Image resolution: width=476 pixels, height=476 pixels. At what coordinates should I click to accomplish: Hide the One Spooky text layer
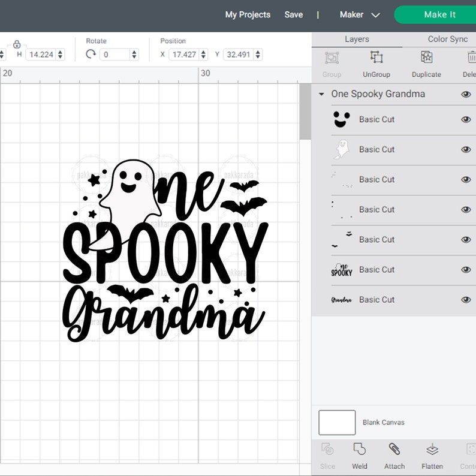tap(466, 270)
